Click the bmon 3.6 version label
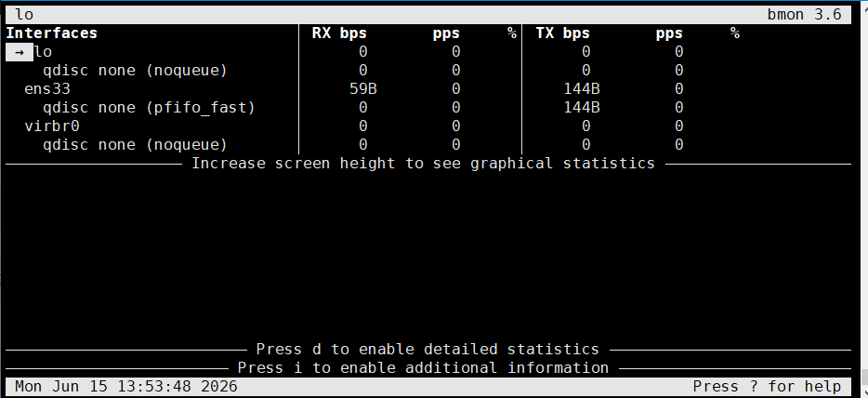 (804, 14)
